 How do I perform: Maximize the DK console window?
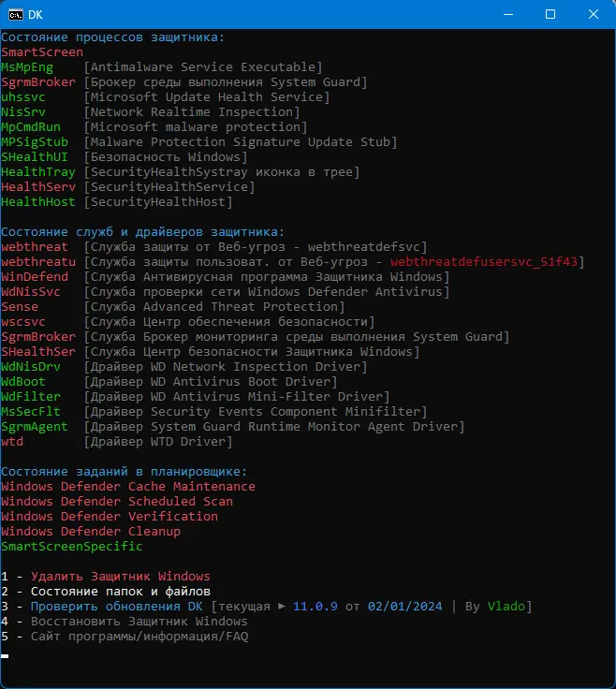[550, 14]
